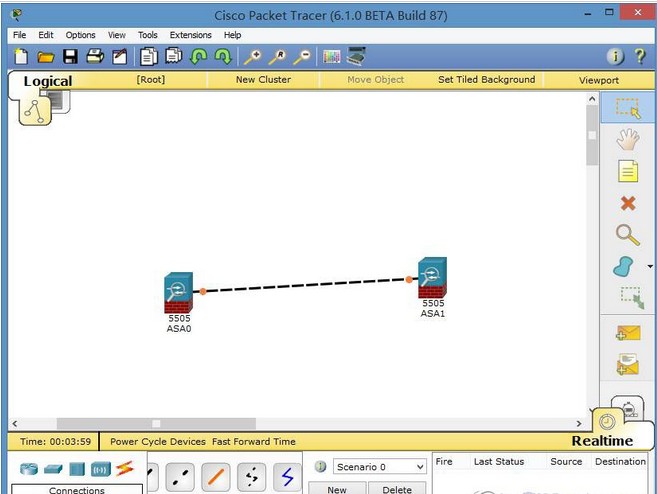Pick the Place Note tool
Image resolution: width=657 pixels, height=494 pixels.
[628, 171]
